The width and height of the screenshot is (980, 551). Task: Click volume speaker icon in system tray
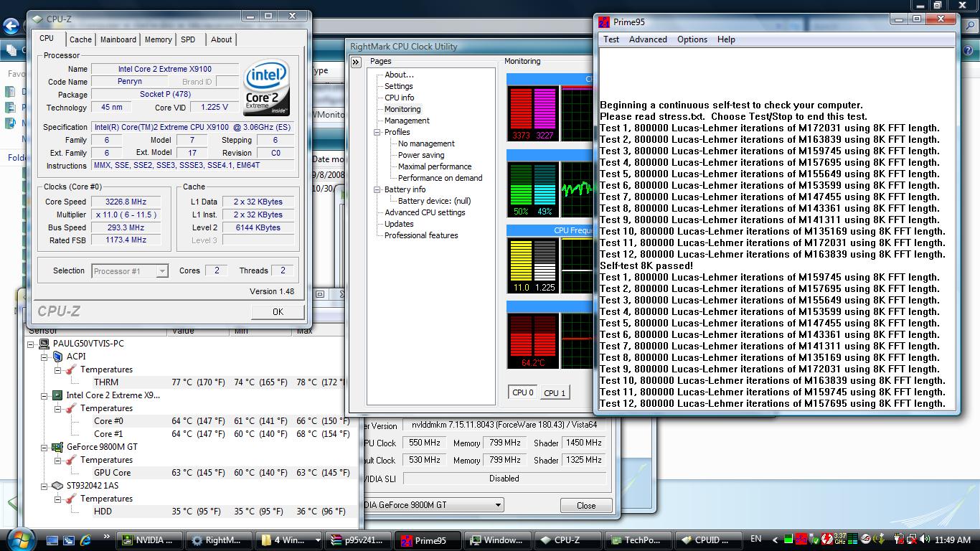925,540
